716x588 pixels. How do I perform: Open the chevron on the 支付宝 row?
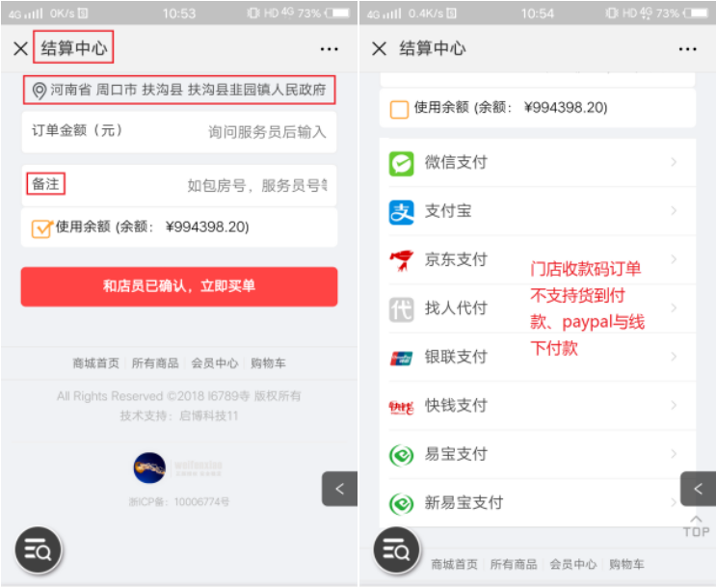pos(673,211)
